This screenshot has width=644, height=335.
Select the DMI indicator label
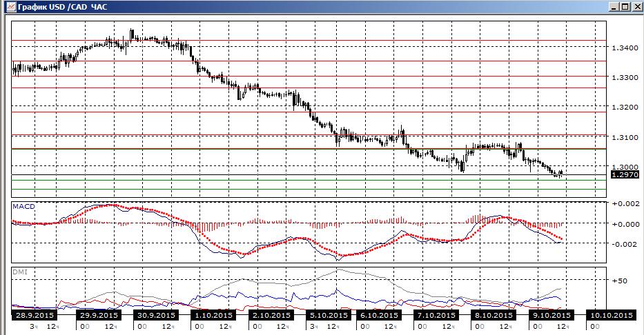[20, 272]
